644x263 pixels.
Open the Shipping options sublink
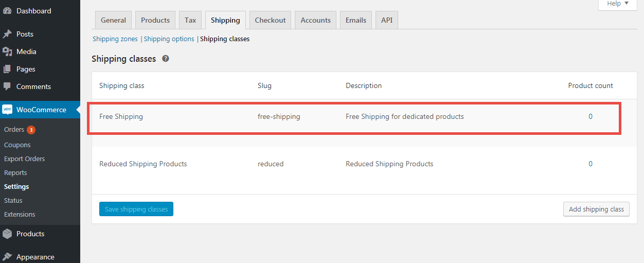169,39
